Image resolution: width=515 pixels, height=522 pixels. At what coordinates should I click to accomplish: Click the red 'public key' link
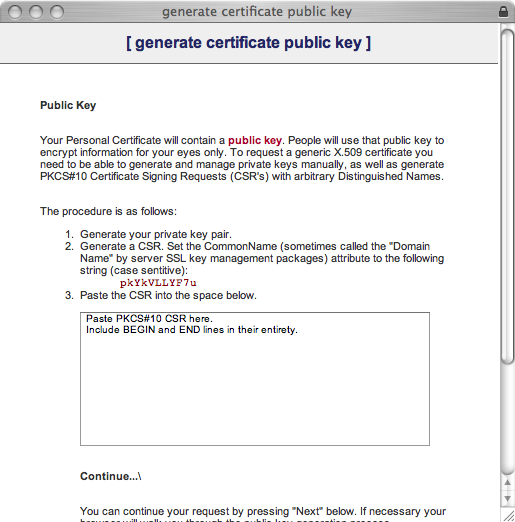[x=255, y=140]
